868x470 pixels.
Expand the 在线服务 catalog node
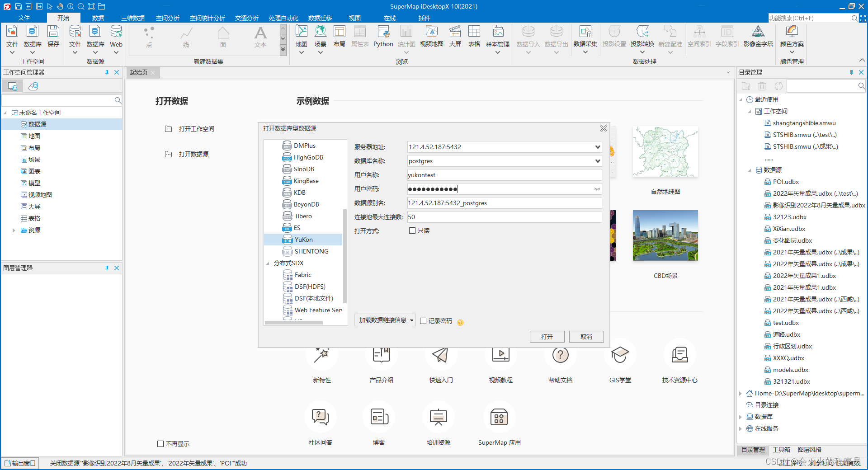[x=741, y=428]
